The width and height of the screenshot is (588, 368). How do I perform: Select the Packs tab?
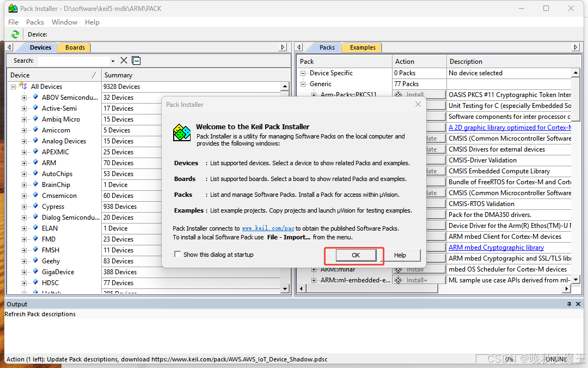pos(327,47)
